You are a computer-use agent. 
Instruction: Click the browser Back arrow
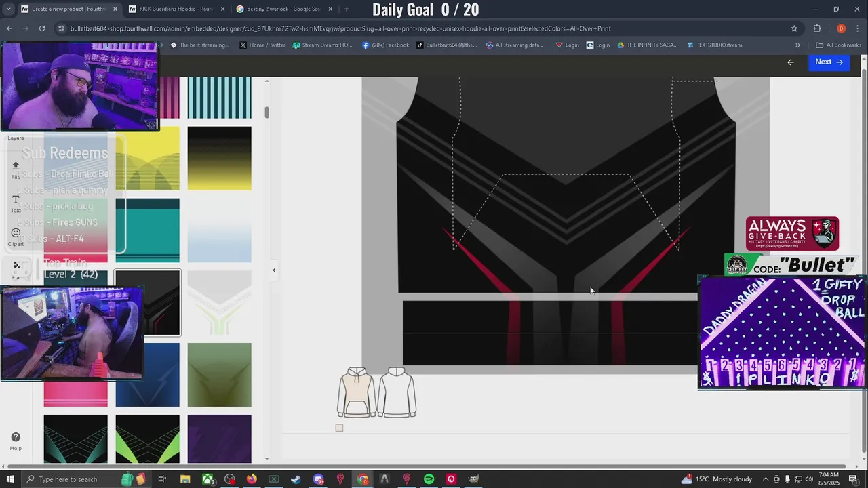click(9, 28)
